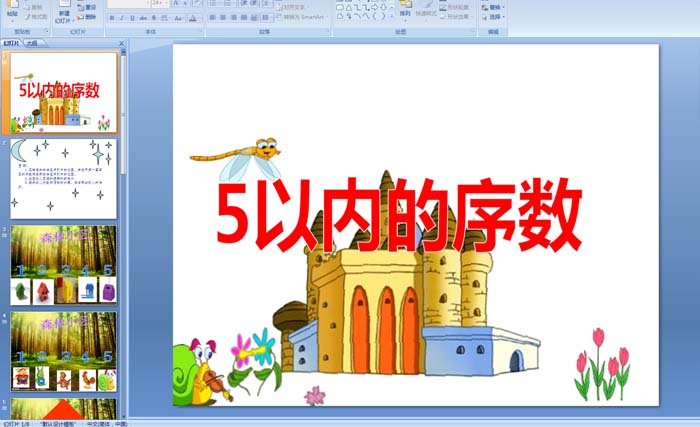Toggle italic formatting
The image size is (700, 427).
[x=120, y=18]
